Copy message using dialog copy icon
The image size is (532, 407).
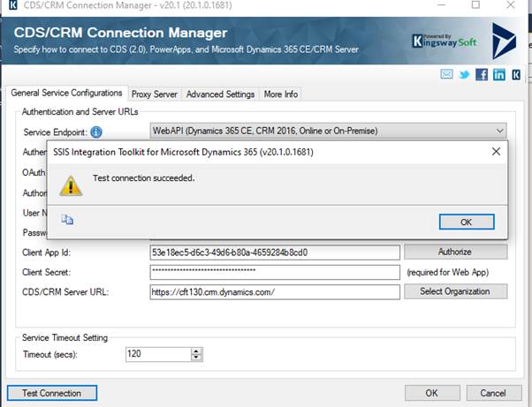[67, 220]
